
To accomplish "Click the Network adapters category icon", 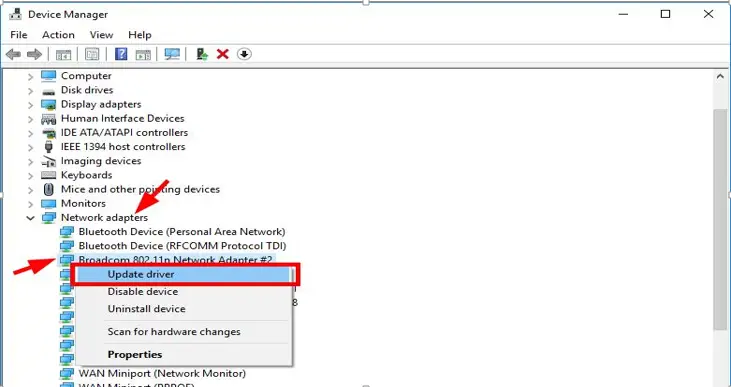I will pos(48,218).
